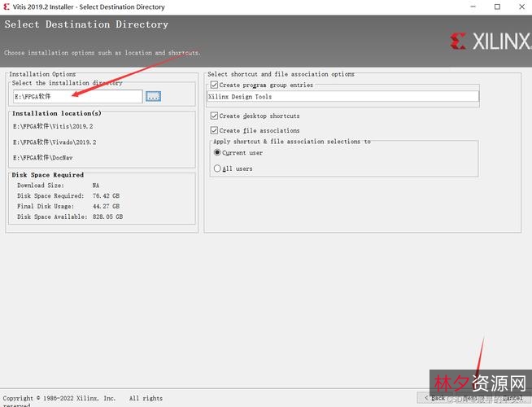Disable Create desktop shortcuts option
This screenshot has height=407, width=532.
215,116
